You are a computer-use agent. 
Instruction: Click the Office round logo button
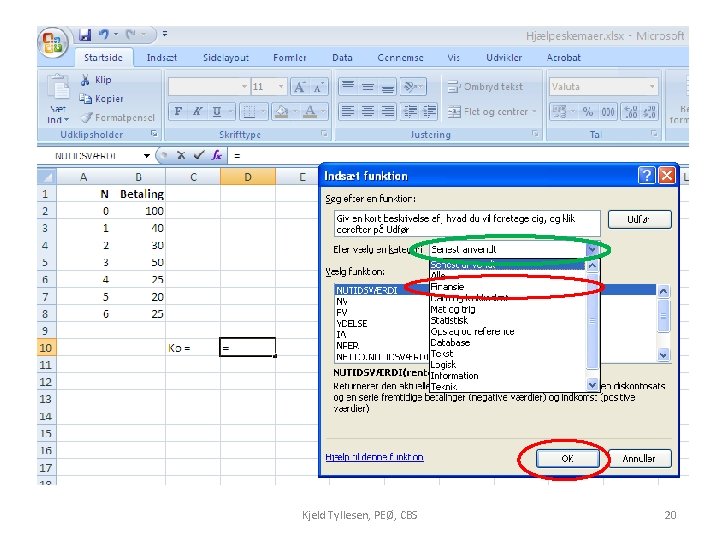pyautogui.click(x=53, y=43)
